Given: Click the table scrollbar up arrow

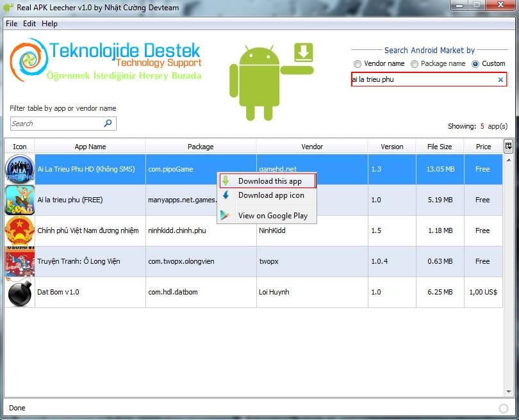Looking at the screenshot, I should click(509, 160).
